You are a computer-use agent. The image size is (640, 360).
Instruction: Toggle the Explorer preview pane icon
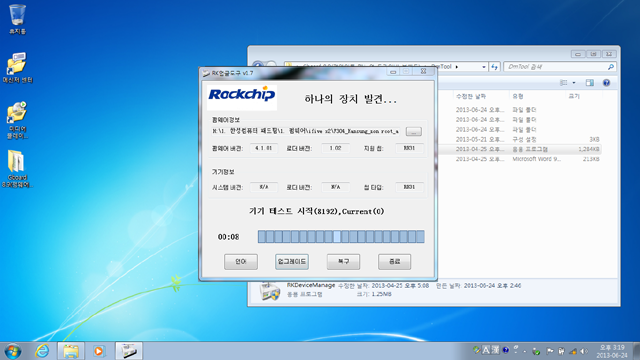coord(589,83)
